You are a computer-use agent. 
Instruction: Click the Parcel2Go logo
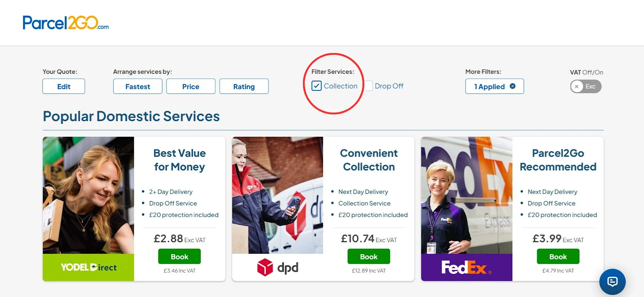coord(65,23)
